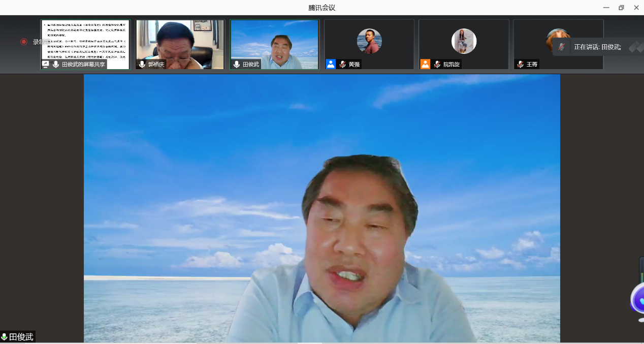
Task: Click muted microphone icon beside 黄强
Action: [x=342, y=65]
